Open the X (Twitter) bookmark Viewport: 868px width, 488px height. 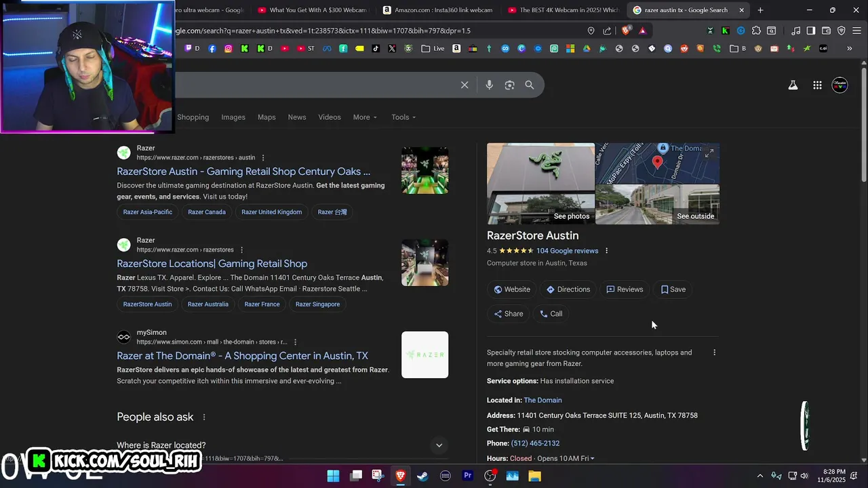click(392, 48)
